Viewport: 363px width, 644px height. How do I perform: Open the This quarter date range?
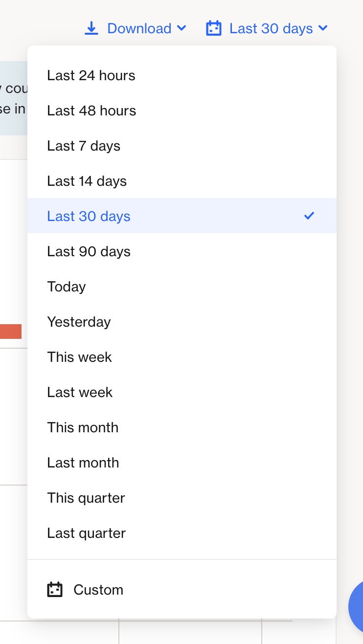coord(86,497)
